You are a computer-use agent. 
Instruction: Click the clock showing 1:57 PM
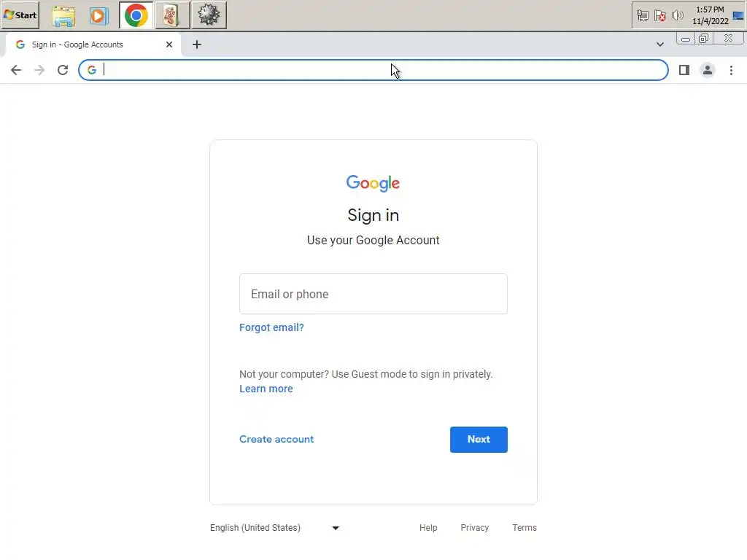coord(711,15)
